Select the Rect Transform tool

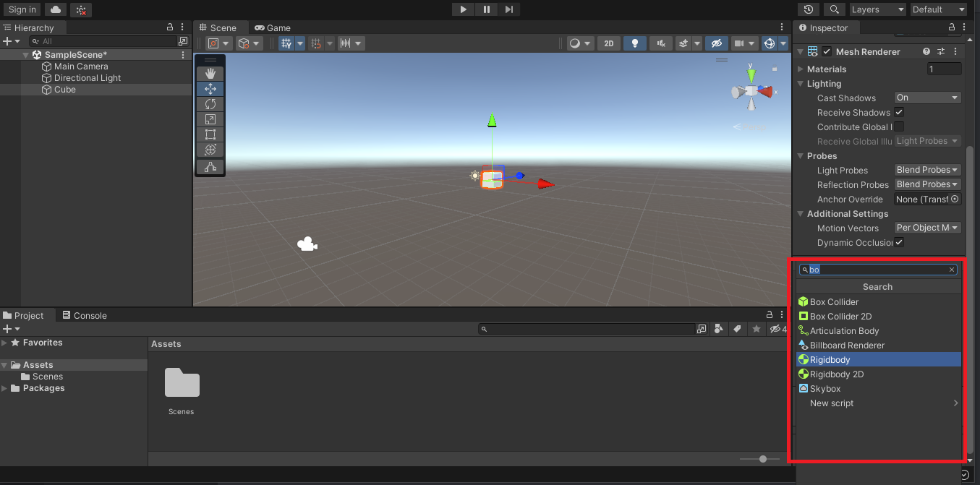[x=210, y=134]
